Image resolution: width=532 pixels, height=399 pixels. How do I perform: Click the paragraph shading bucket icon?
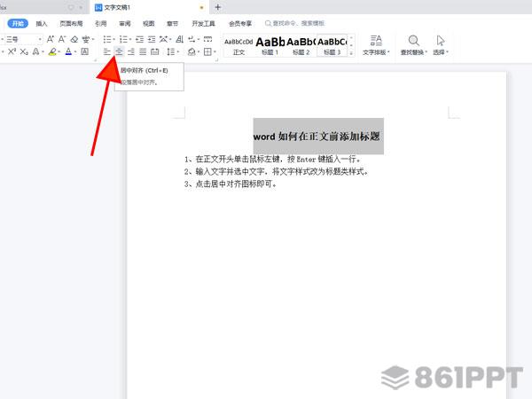click(192, 51)
